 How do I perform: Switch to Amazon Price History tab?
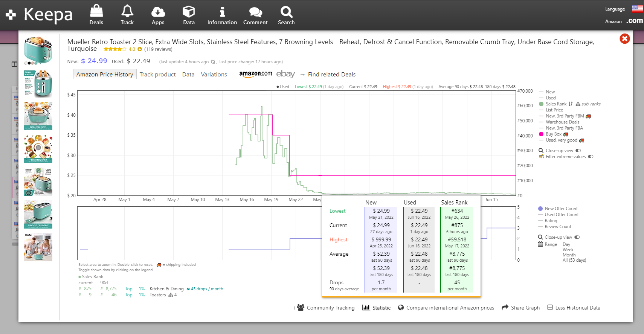click(x=105, y=75)
